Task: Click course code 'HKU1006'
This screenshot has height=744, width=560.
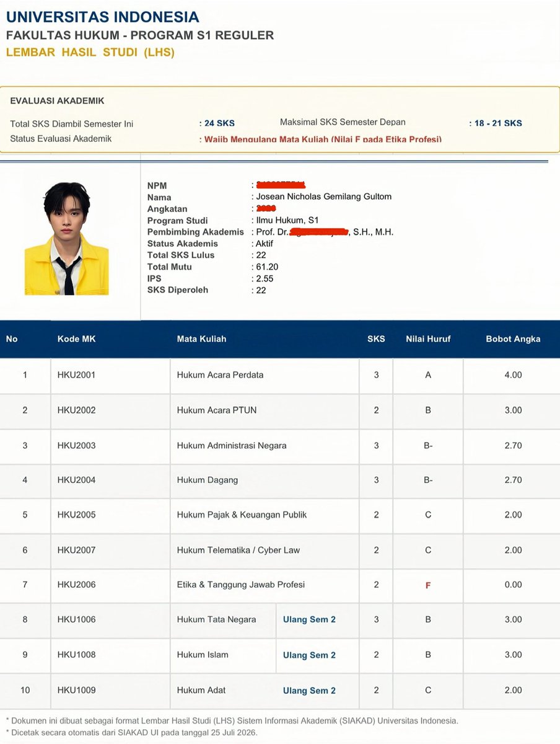Action: (x=77, y=619)
